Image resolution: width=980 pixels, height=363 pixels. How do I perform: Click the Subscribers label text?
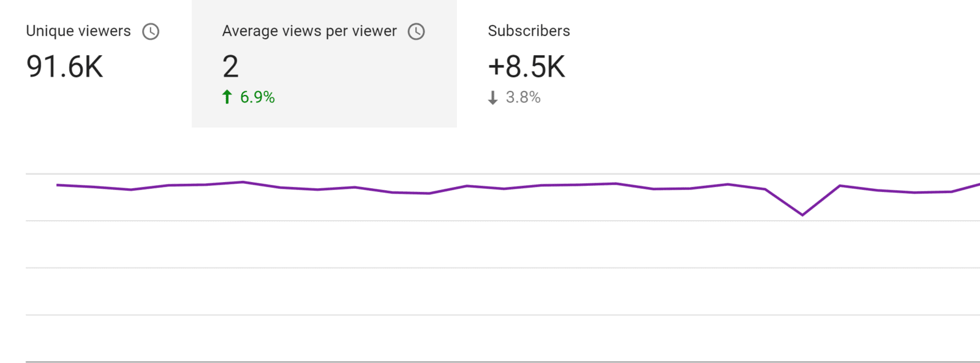[x=529, y=31]
